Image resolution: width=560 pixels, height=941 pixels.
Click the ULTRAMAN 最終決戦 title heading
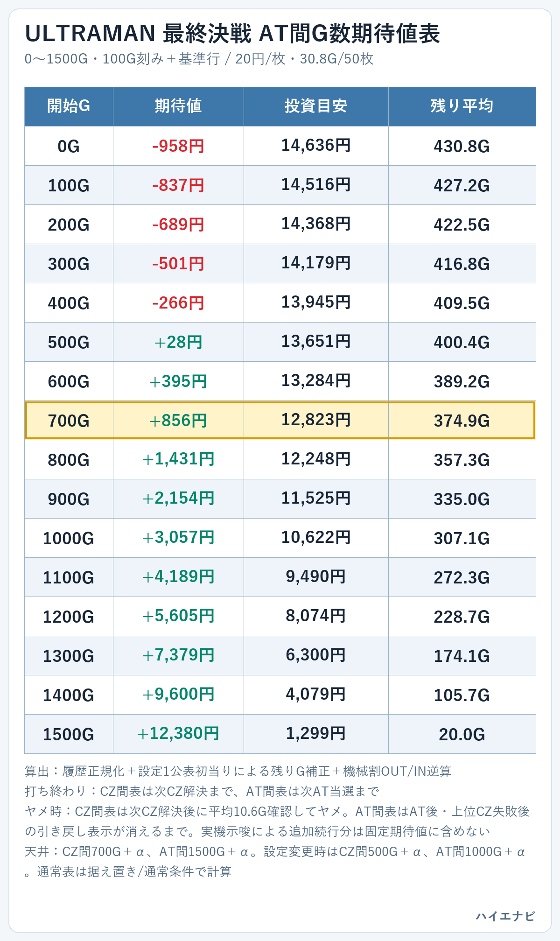tap(232, 34)
